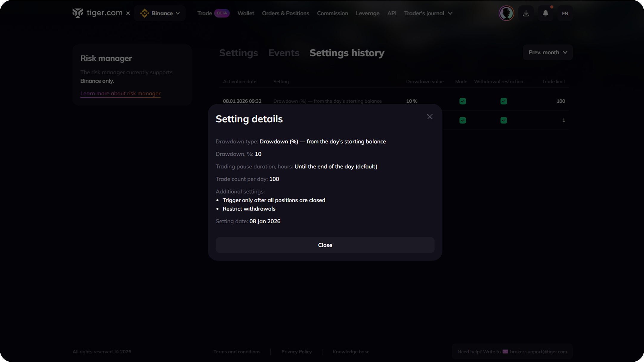Toggle Mode checkbox in first row
644x362 pixels.
(462, 101)
